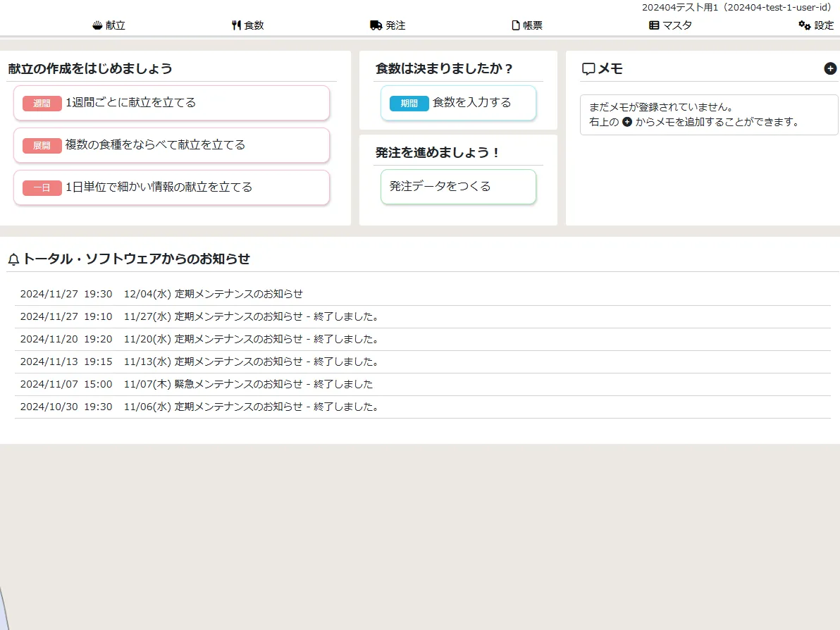This screenshot has height=630, width=840.
Task: Choose 複数の食種をならべて献立を立てる
Action: 171,145
